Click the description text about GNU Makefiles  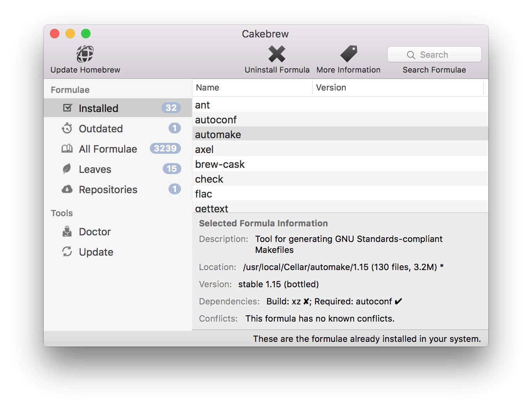(349, 244)
